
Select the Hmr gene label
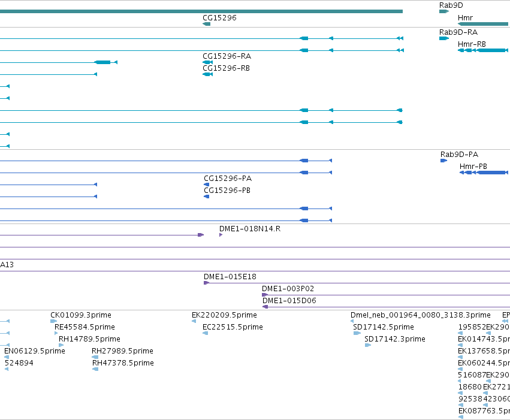465,18
